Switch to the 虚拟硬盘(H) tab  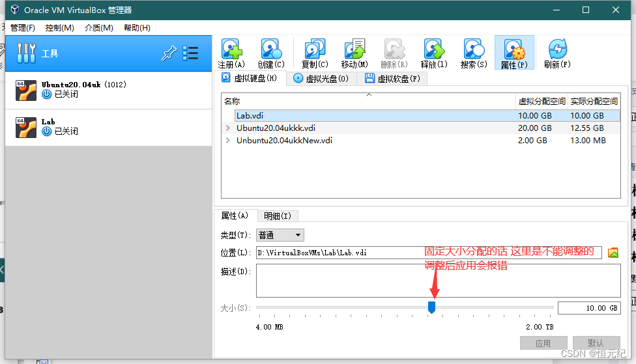(250, 78)
